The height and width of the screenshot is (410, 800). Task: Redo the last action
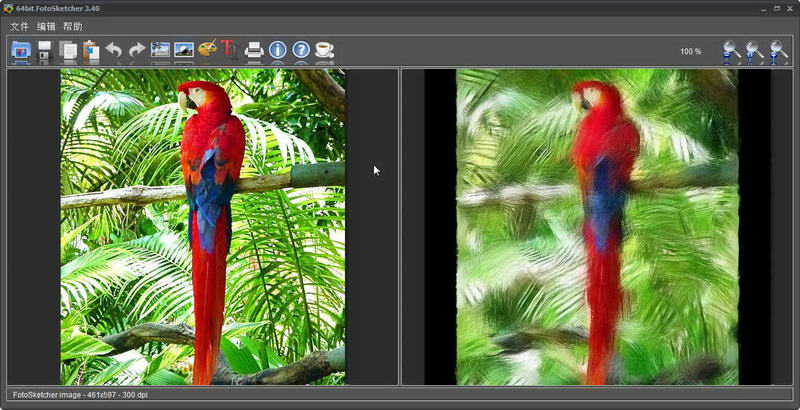pos(137,50)
